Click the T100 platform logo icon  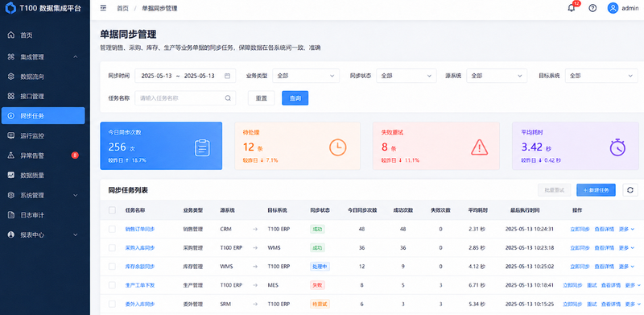[10, 8]
